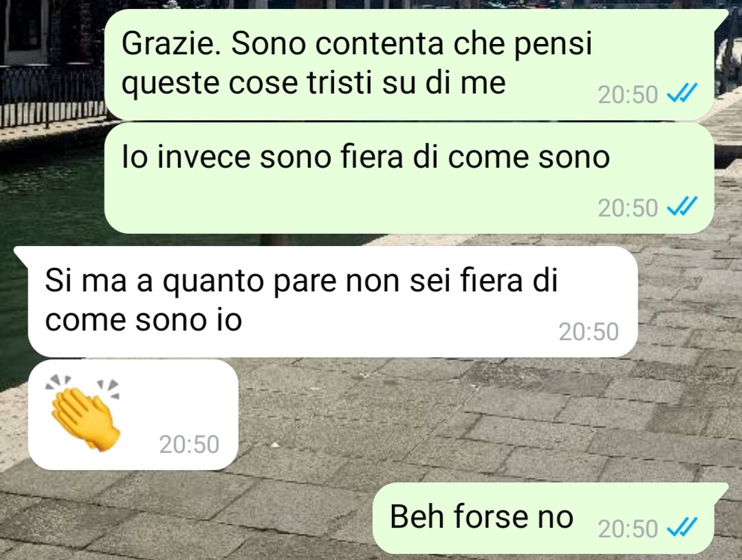Click 20:50 timestamp on "Io invece" message
The width and height of the screenshot is (742, 560).
[628, 208]
